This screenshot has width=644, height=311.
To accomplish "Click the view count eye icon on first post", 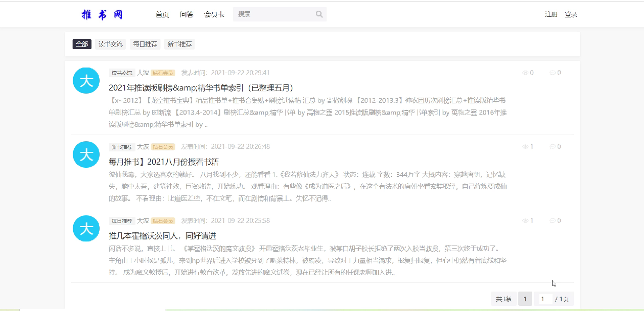I will (525, 73).
